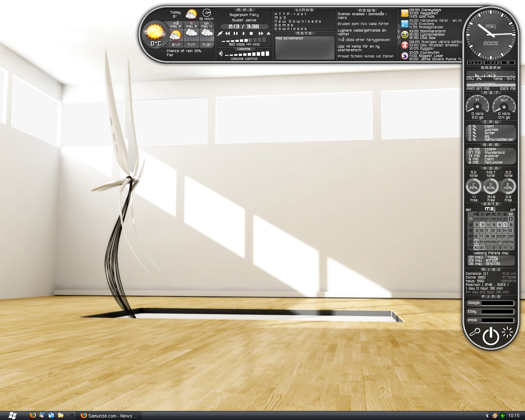
Task: Switch calendar to previous month apr
Action: click(468, 210)
